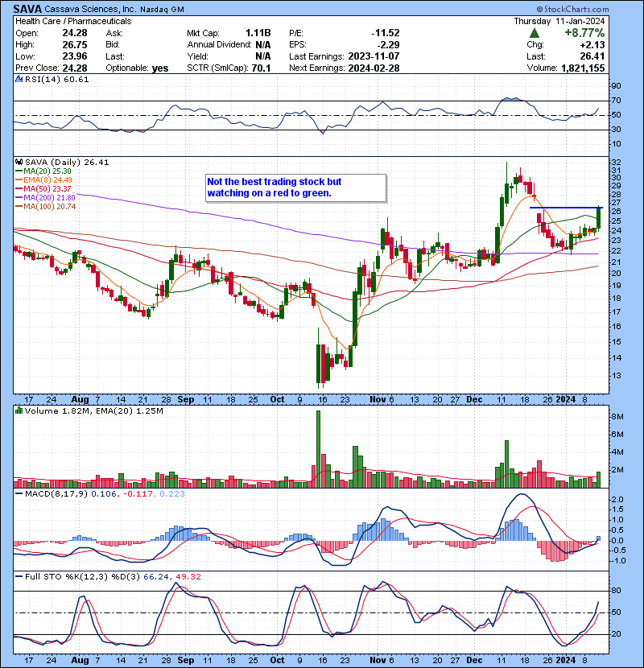Select the MA(50) 23.37 legend entry
644x668 pixels.
tap(43, 188)
